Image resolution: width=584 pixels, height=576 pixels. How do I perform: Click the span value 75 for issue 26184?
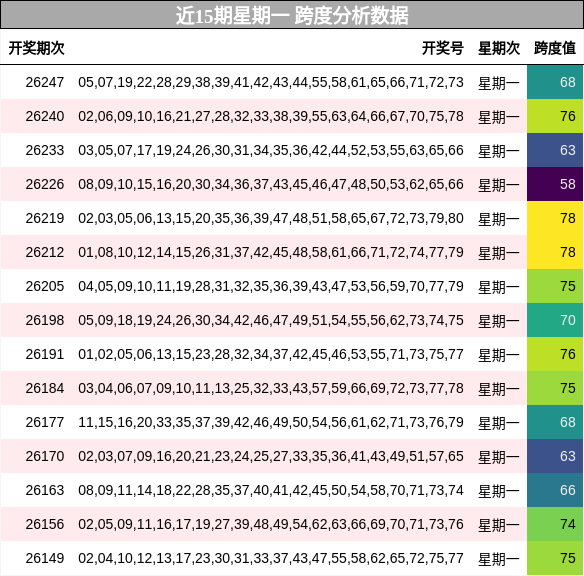point(555,388)
